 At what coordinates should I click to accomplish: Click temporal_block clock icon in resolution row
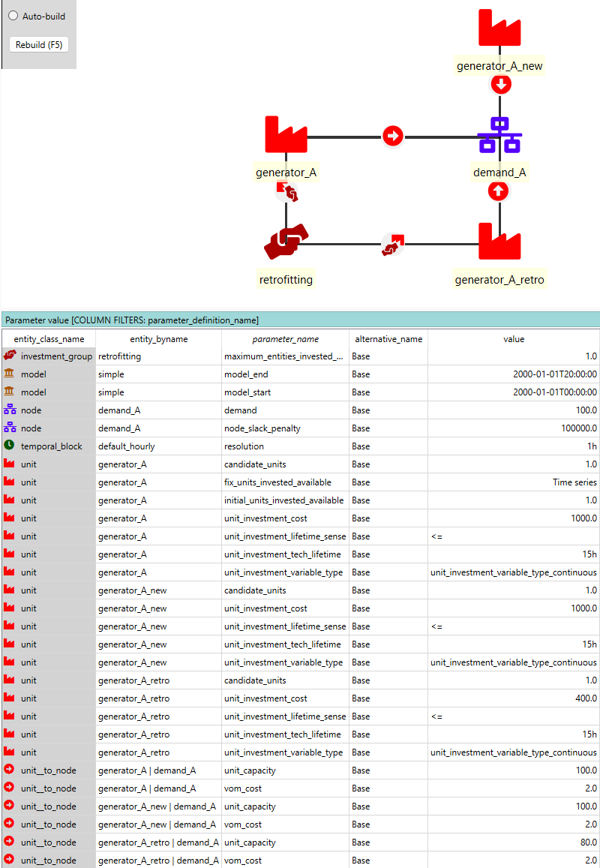pos(10,446)
